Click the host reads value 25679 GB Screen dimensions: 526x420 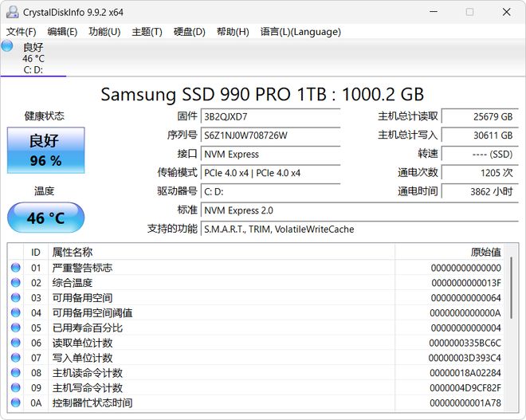[480, 116]
